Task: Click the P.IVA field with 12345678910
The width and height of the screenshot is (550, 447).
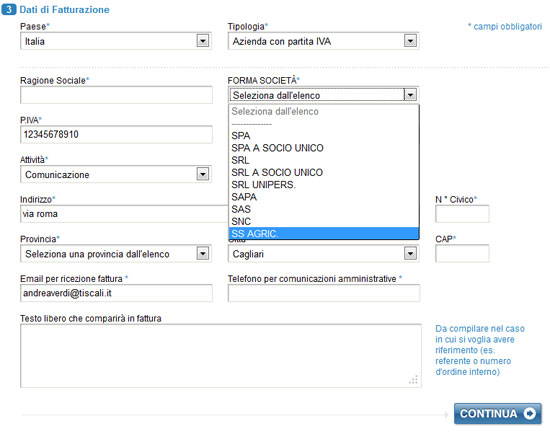Action: coord(116,134)
